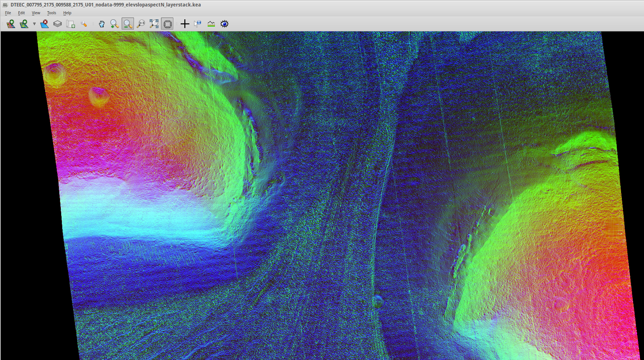Click the Zoom to Full Extent icon
The height and width of the screenshot is (360, 644).
pos(154,24)
